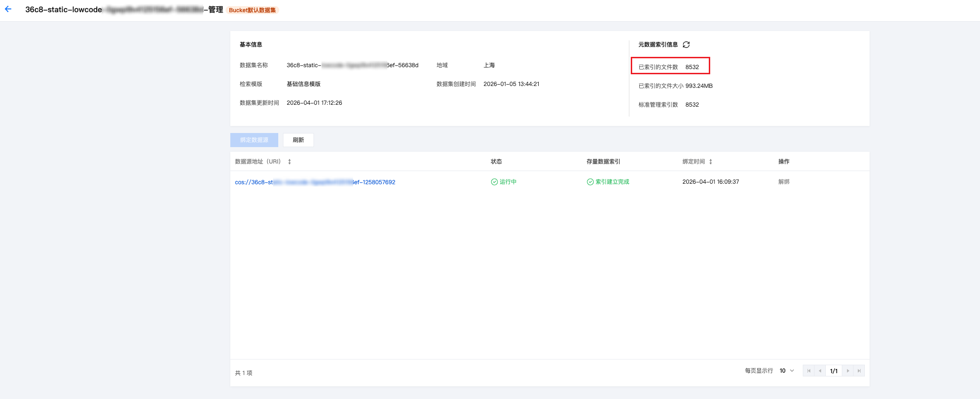This screenshot has width=980, height=399.
Task: Go to the previous page
Action: (820, 371)
